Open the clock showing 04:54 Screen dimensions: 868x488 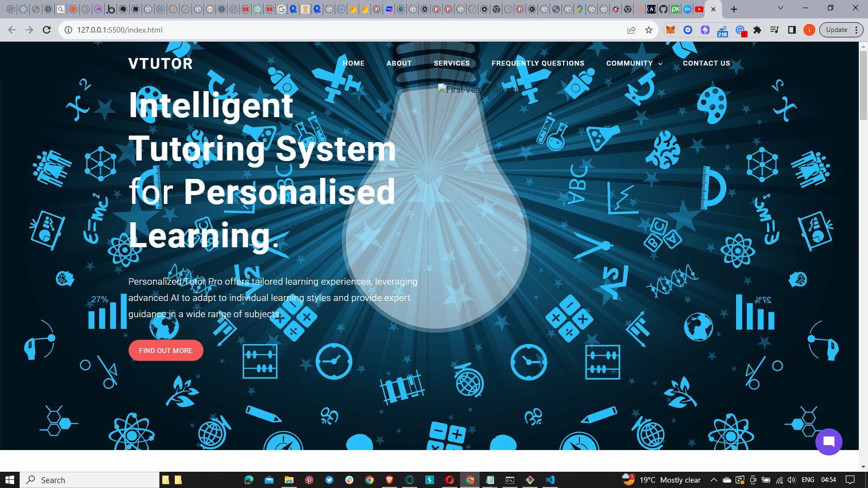tap(828, 480)
